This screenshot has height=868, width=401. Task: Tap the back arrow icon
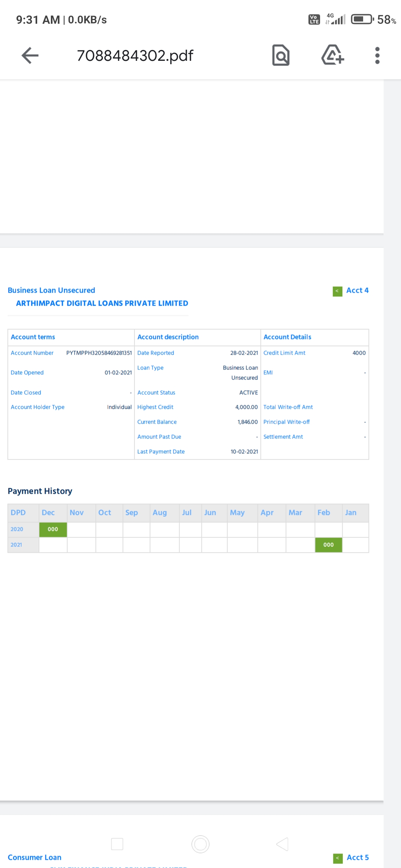pyautogui.click(x=30, y=56)
